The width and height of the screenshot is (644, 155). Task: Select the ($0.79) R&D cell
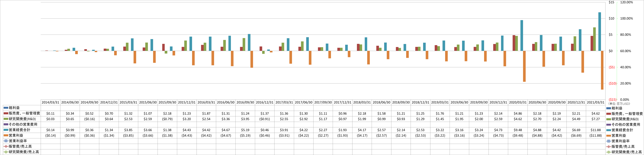[167, 119]
